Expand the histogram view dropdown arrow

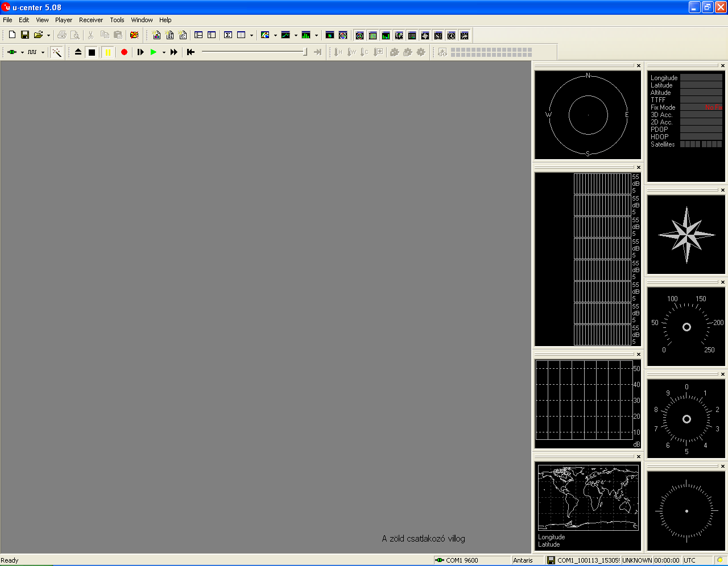point(316,35)
